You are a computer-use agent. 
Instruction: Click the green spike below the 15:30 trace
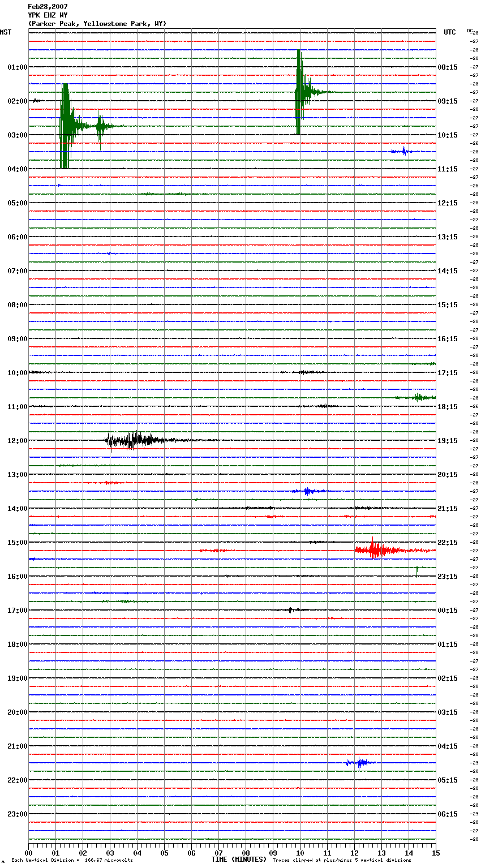click(x=417, y=570)
